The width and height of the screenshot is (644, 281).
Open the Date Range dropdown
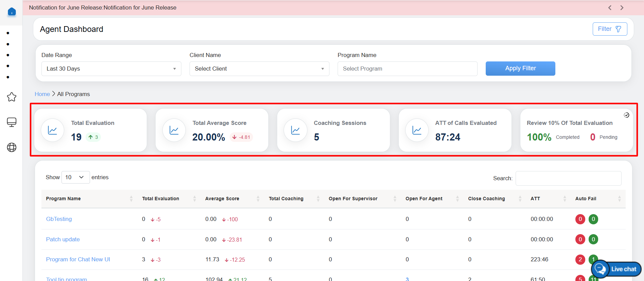tap(111, 69)
